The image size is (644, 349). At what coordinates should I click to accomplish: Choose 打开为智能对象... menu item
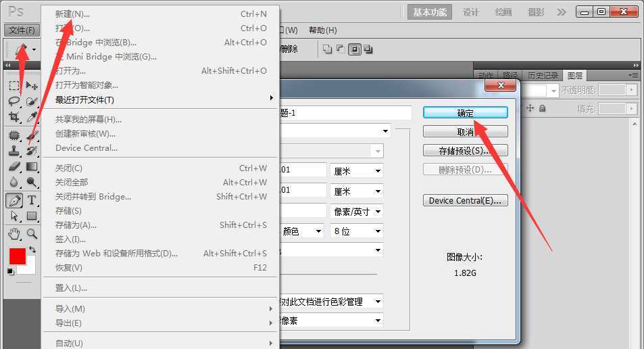click(161, 85)
